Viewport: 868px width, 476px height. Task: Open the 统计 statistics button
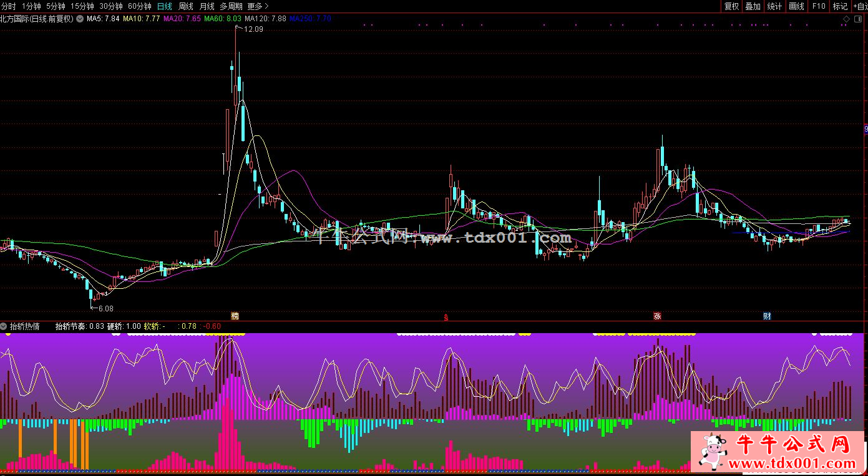(774, 6)
